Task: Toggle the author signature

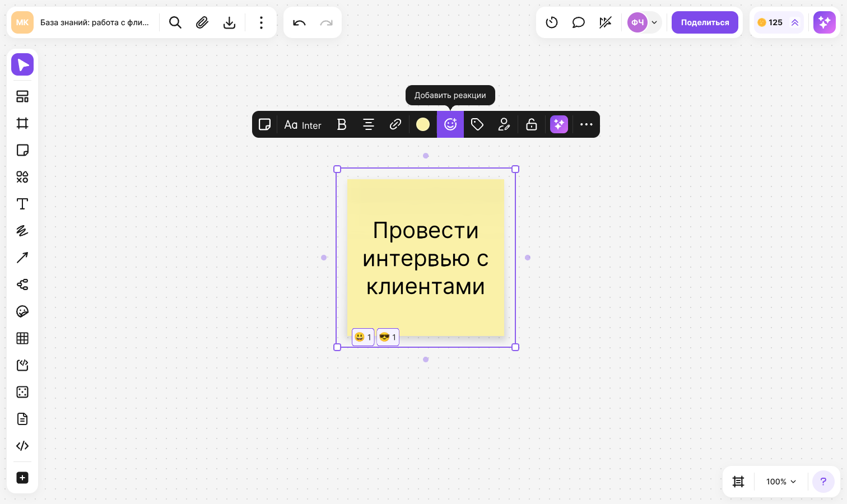Action: pyautogui.click(x=504, y=124)
